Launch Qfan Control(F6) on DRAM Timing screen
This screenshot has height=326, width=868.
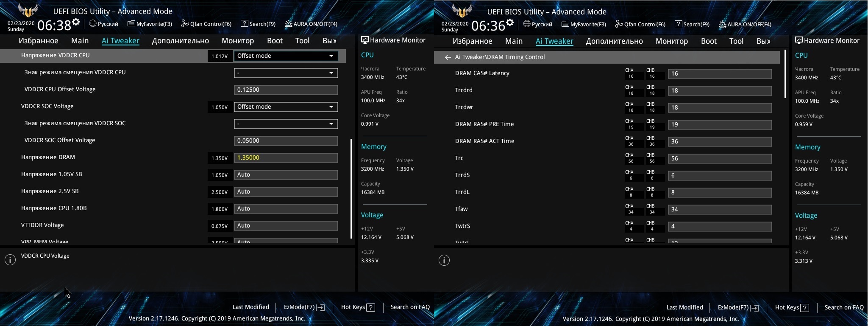(x=640, y=24)
